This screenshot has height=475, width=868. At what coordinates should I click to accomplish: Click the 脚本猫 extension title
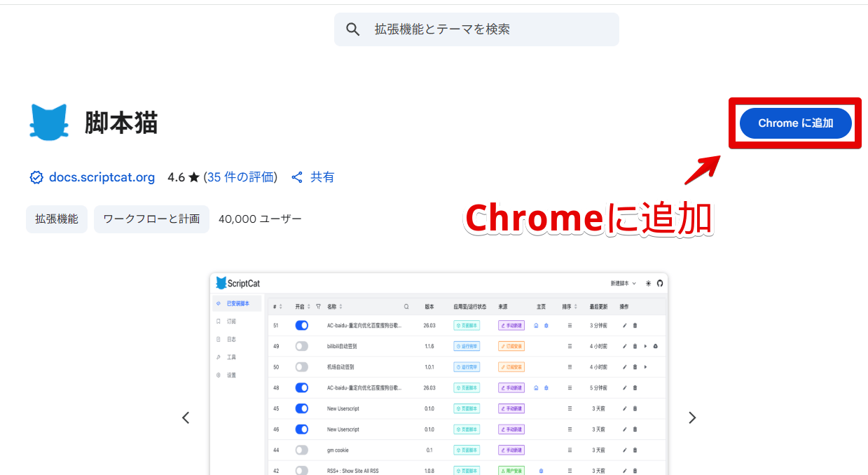point(121,123)
